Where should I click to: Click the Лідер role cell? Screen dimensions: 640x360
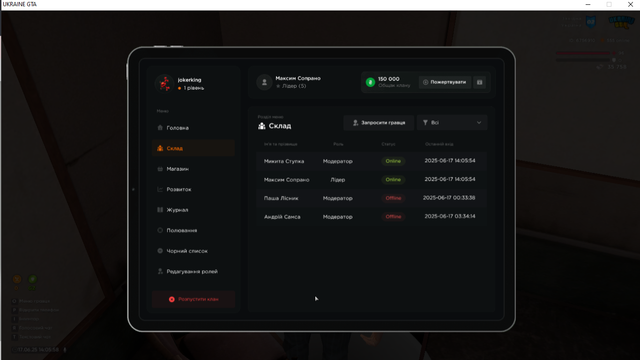[x=338, y=180]
